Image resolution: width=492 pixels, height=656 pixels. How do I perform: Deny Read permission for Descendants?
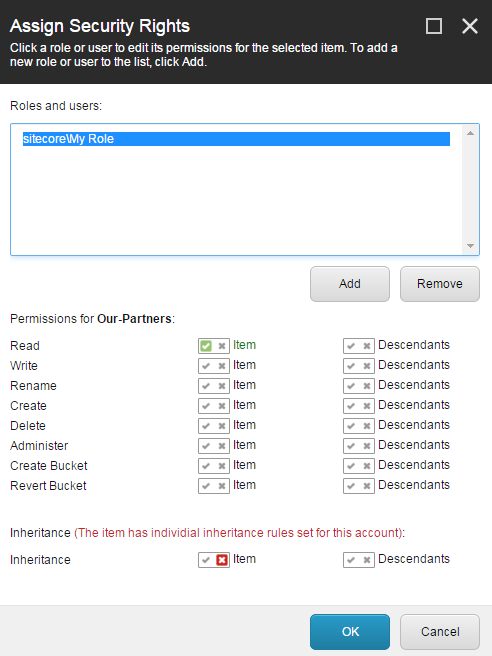(x=367, y=346)
